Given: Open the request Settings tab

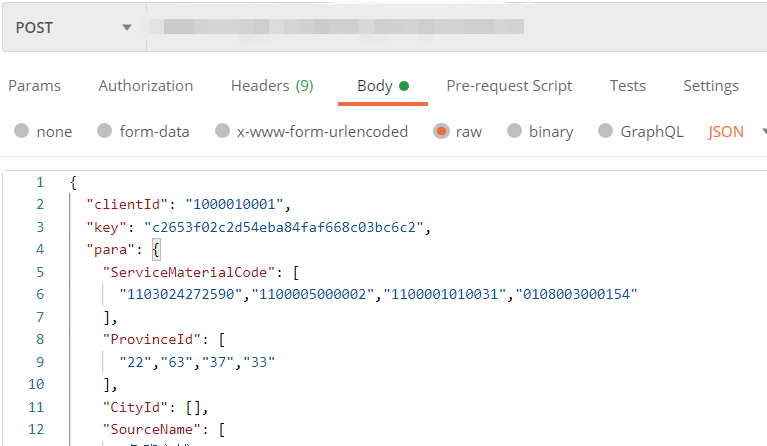Looking at the screenshot, I should (x=710, y=86).
